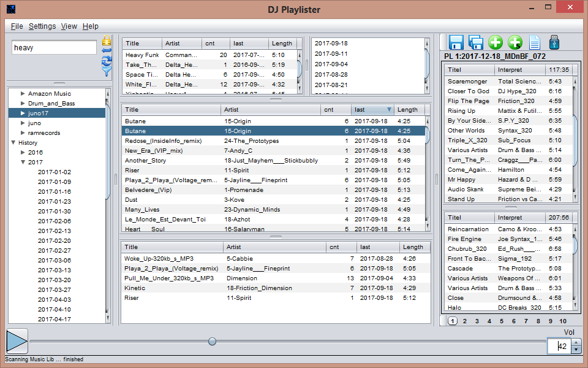Viewport: 588px width, 368px height.
Task: Select the Space Ti... search result row
Action: tap(210, 74)
